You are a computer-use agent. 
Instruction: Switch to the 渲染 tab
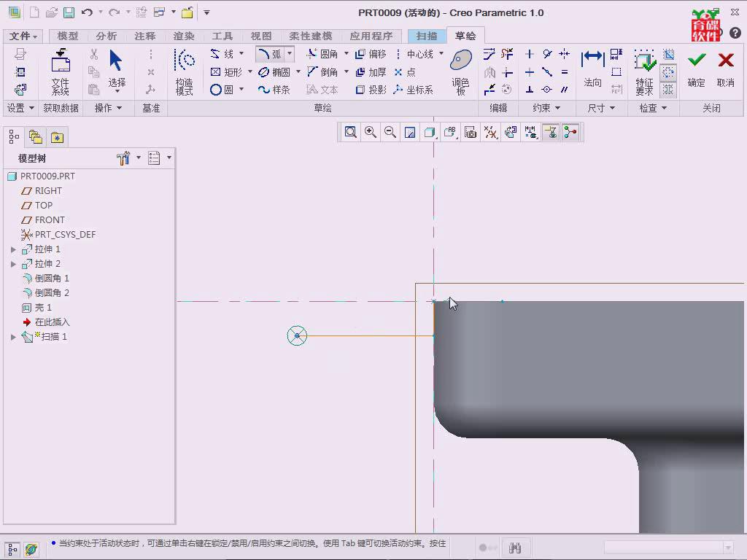(x=184, y=36)
